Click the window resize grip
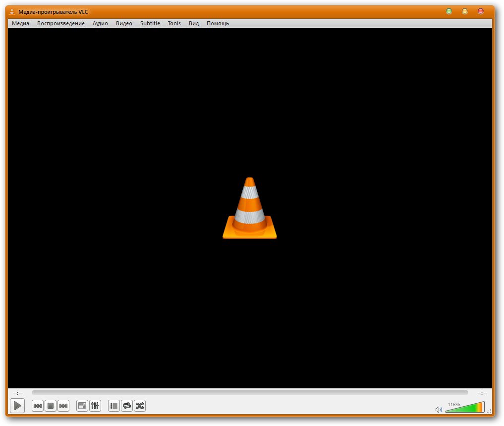The height and width of the screenshot is (426, 504). click(x=489, y=411)
